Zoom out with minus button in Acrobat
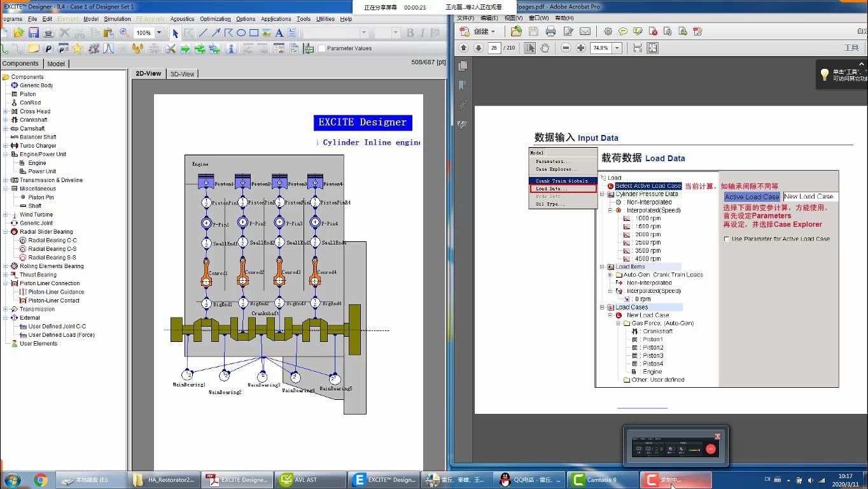The width and height of the screenshot is (868, 489). tap(566, 48)
